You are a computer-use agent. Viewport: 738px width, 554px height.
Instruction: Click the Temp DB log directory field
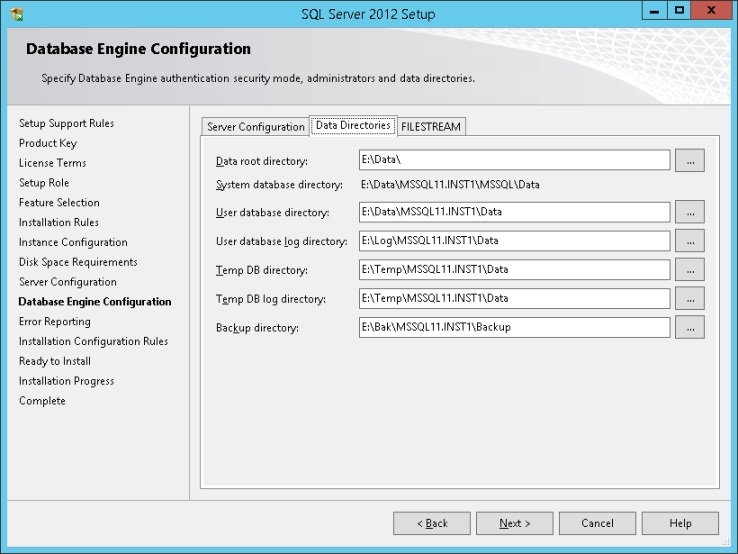pos(514,298)
